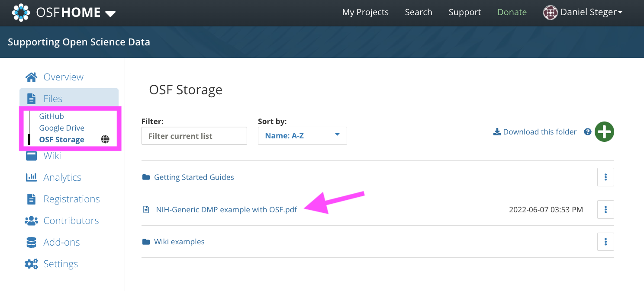Screen dimensions: 644x291
Task: Expand the OSF HOME dropdown arrow
Action: pyautogui.click(x=110, y=13)
